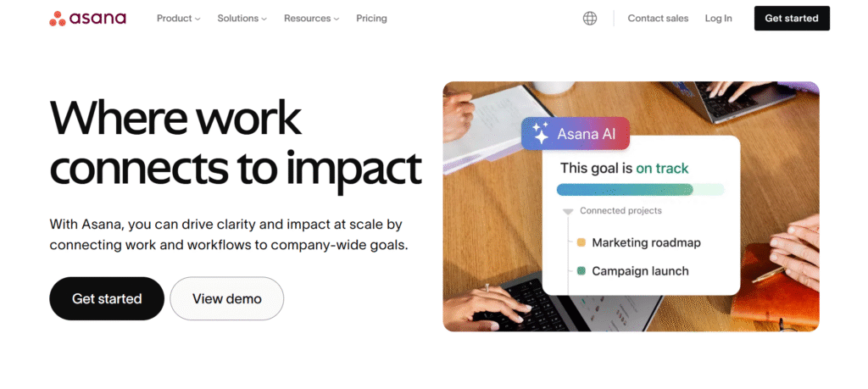The width and height of the screenshot is (868, 389).
Task: Click the 'on track' status text
Action: [662, 168]
